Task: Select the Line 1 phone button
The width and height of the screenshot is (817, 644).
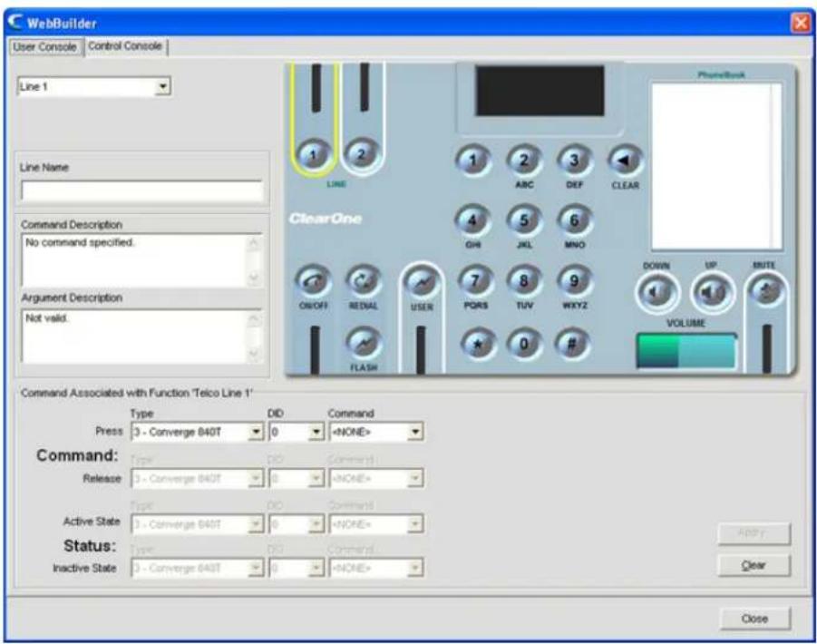Action: 313,155
